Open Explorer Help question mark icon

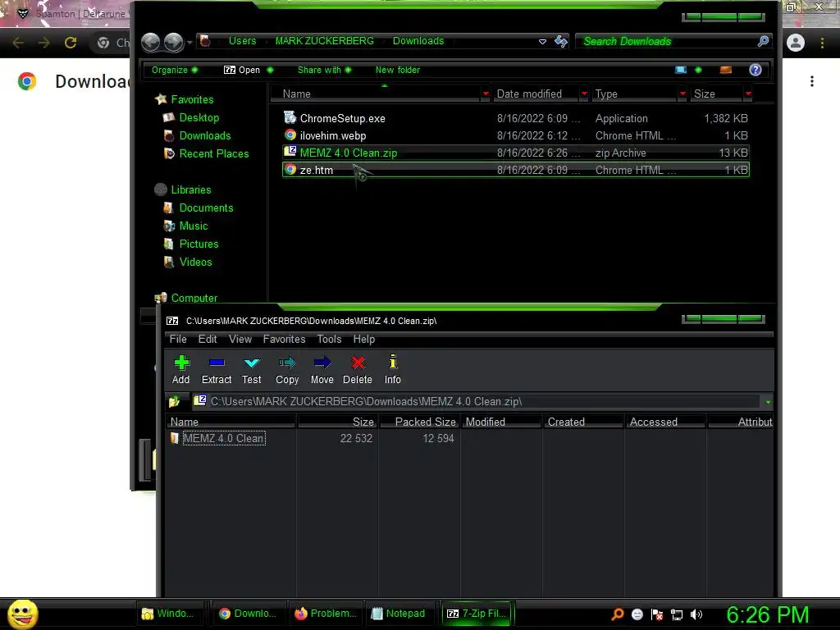(x=756, y=70)
